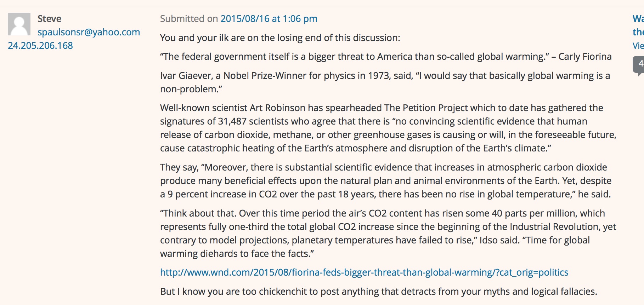This screenshot has height=305, width=644.
Task: Click Steve's gray avatar image
Action: 19,24
